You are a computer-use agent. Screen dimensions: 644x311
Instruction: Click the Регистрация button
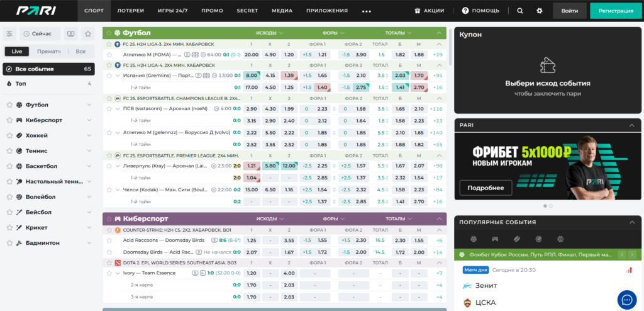(616, 11)
